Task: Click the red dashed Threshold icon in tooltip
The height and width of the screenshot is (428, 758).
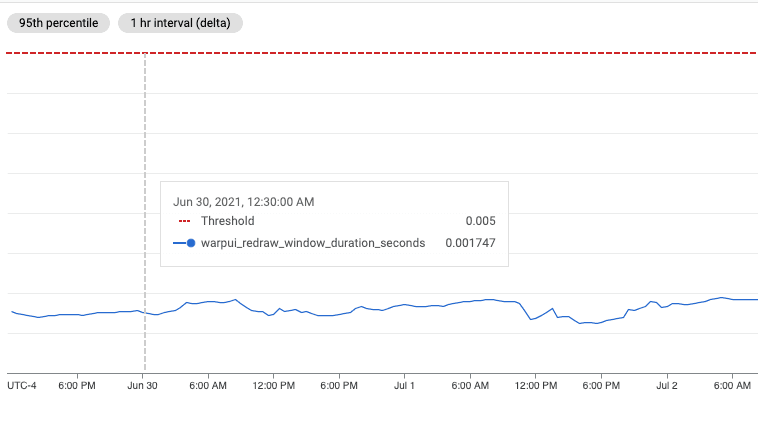Action: 183,221
